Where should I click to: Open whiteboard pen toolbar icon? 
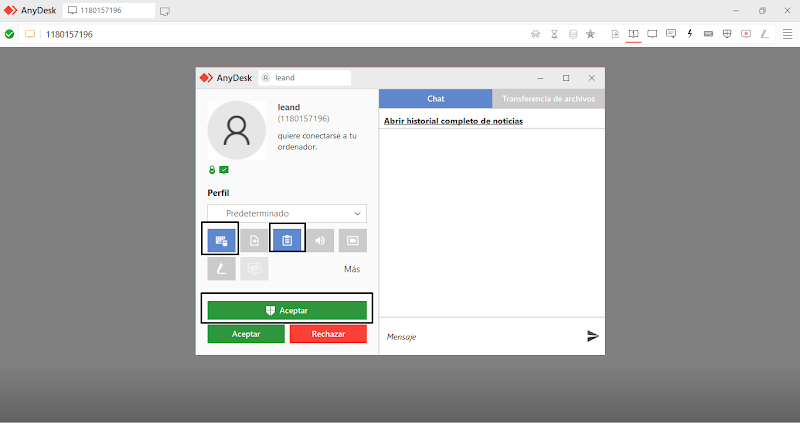(x=764, y=34)
